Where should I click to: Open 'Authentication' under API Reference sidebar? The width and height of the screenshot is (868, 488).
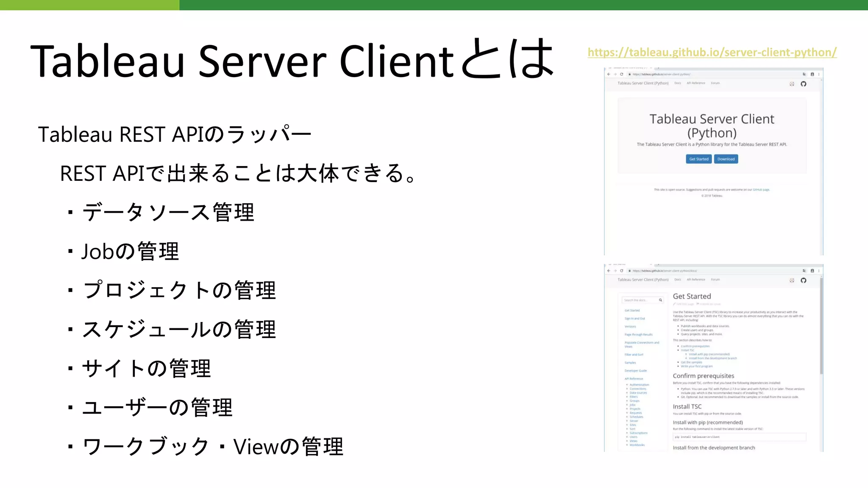point(639,385)
